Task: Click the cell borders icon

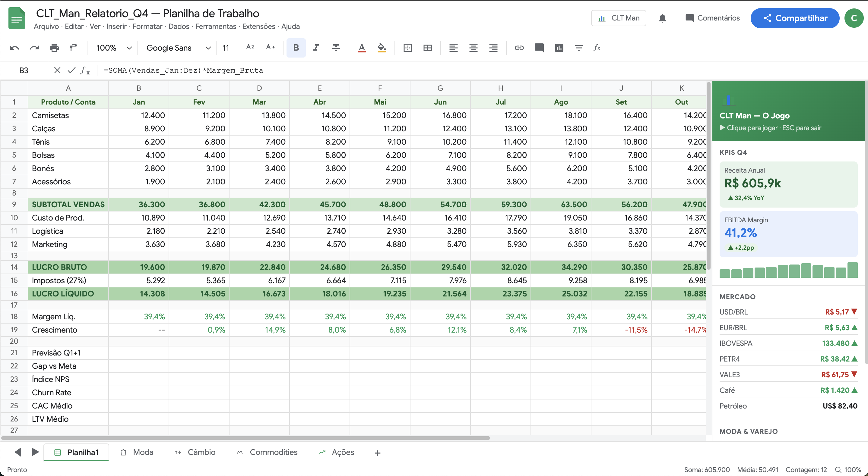Action: pos(407,48)
